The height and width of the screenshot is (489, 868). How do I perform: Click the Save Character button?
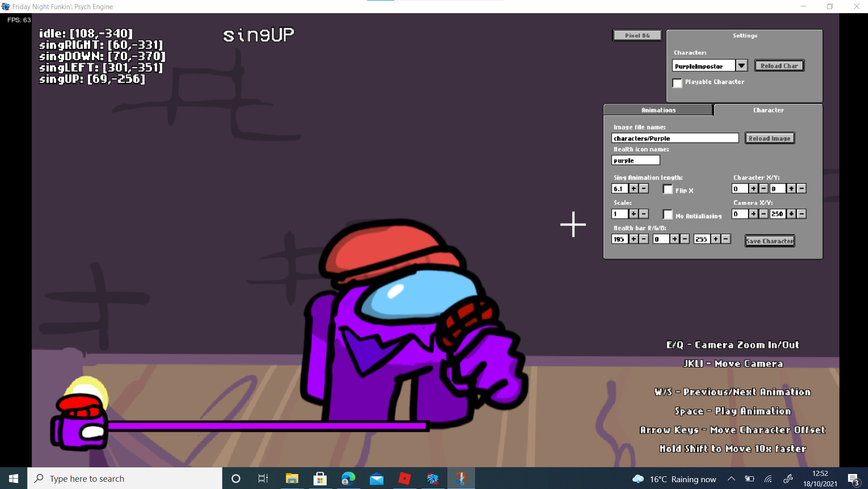pyautogui.click(x=770, y=240)
